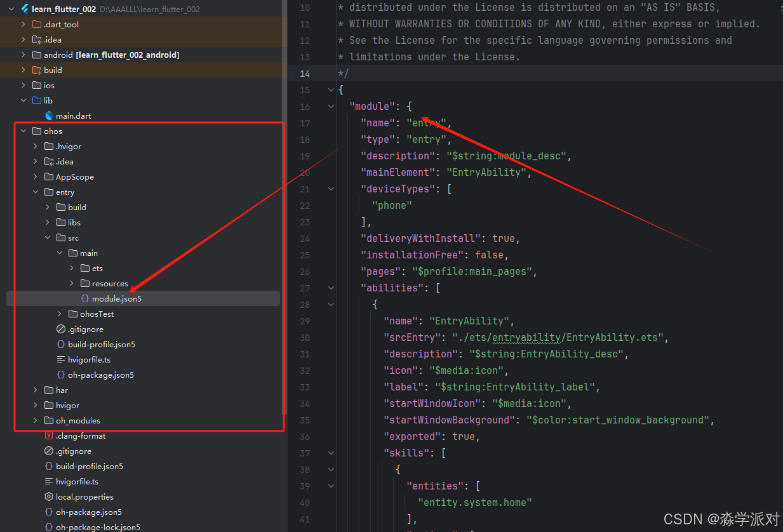The width and height of the screenshot is (783, 532).
Task: Select root-level oh-package.json5 file
Action: [89, 512]
